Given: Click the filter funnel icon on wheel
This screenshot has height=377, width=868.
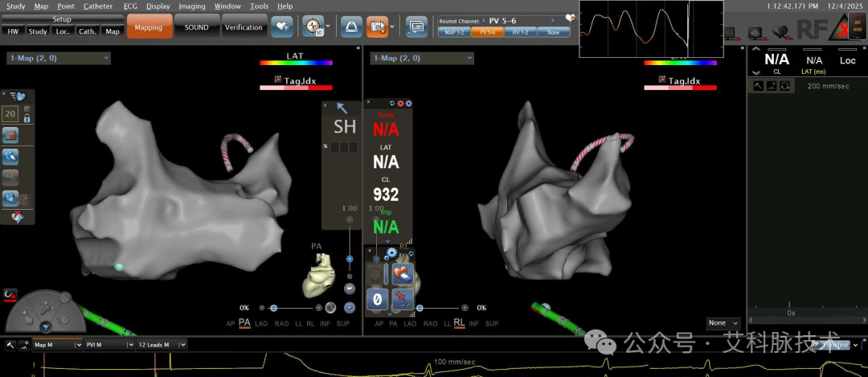Looking at the screenshot, I should point(46,328).
